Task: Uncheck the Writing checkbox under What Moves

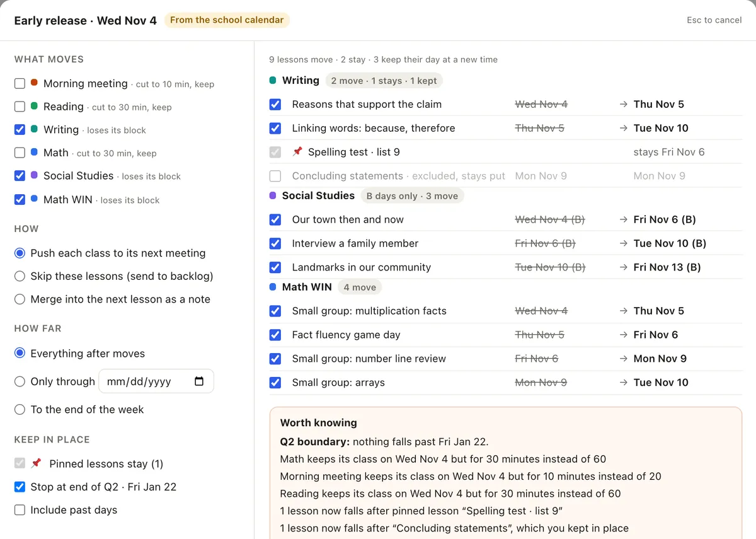Action: coord(20,129)
